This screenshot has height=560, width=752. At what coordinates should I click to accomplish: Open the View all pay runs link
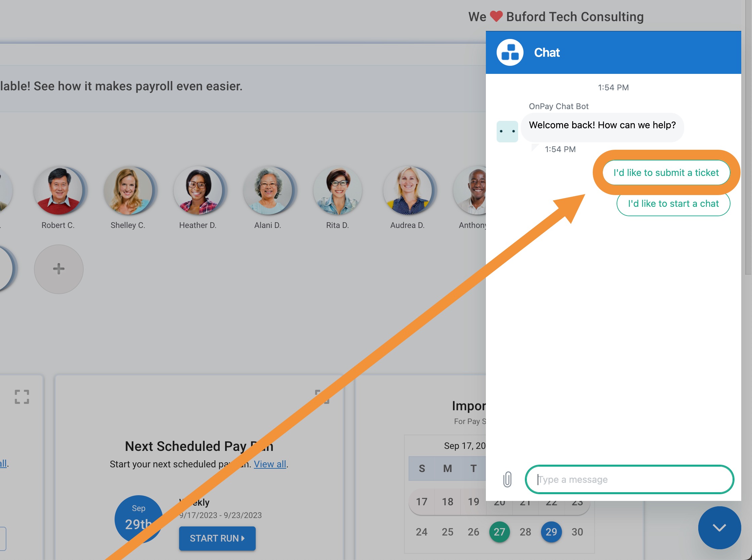270,464
